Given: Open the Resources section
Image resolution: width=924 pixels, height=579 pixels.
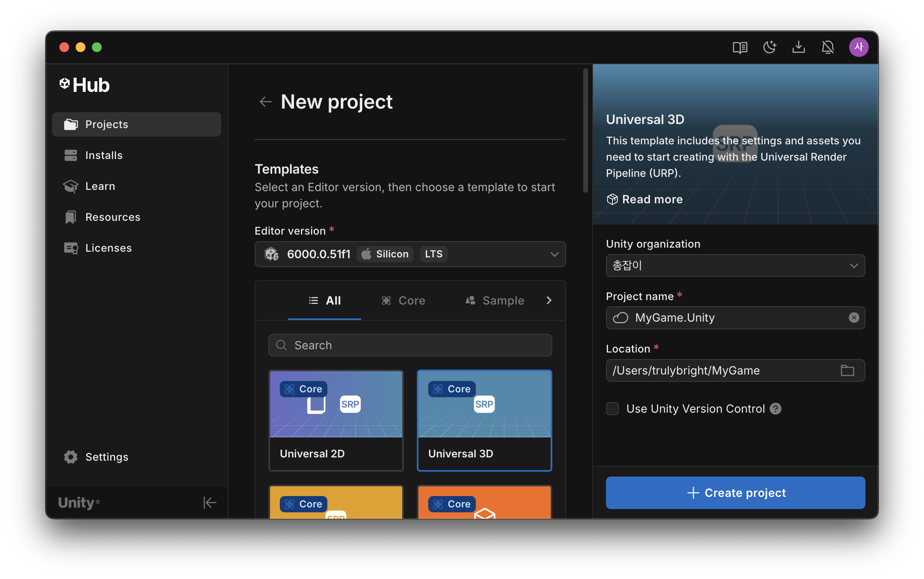Looking at the screenshot, I should click(113, 217).
